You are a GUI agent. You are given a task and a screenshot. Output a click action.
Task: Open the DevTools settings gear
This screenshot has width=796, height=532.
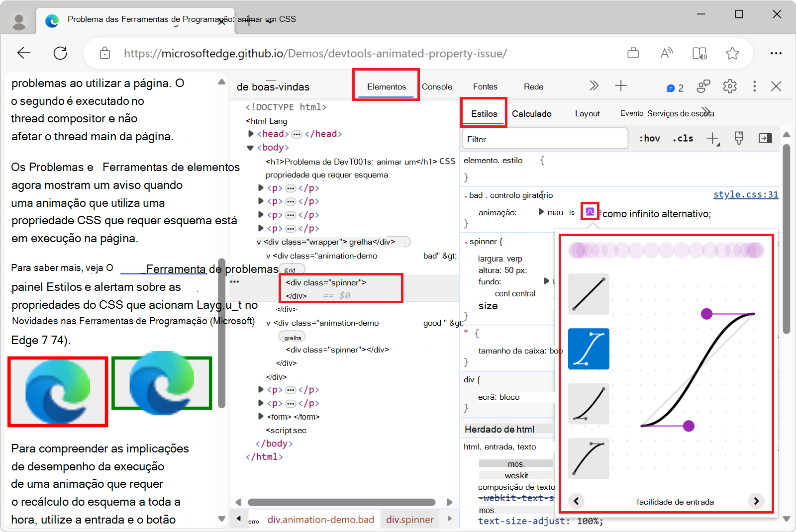730,86
